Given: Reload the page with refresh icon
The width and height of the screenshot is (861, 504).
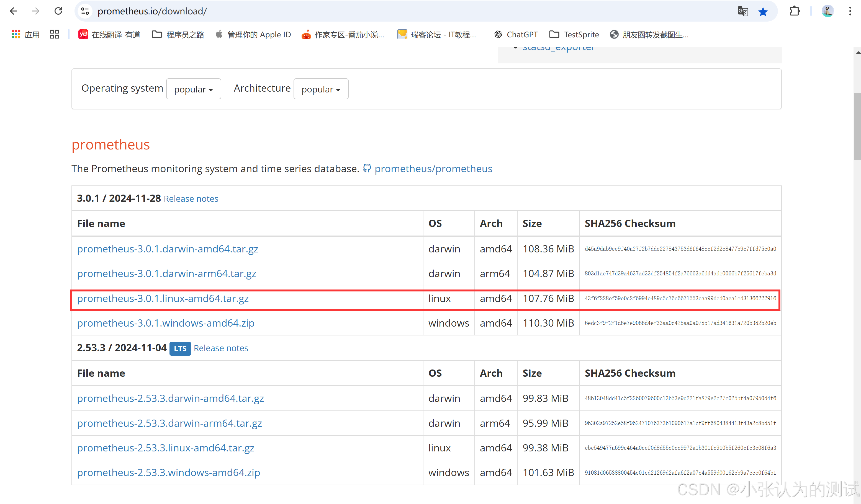Looking at the screenshot, I should pyautogui.click(x=58, y=11).
